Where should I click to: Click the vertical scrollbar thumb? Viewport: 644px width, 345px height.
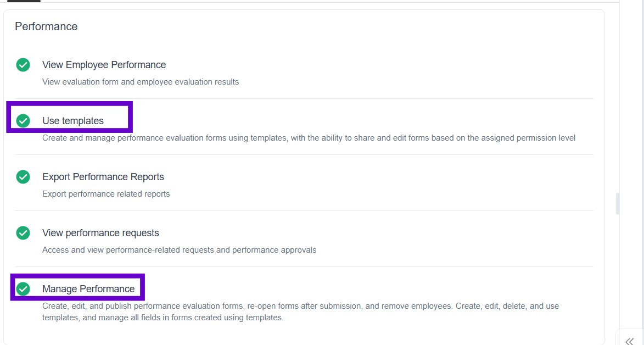(618, 203)
